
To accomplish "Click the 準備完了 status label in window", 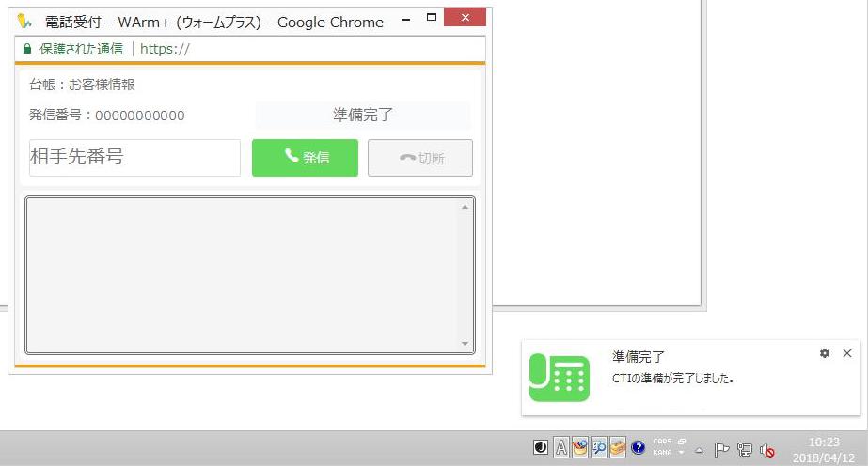I will pos(363,115).
